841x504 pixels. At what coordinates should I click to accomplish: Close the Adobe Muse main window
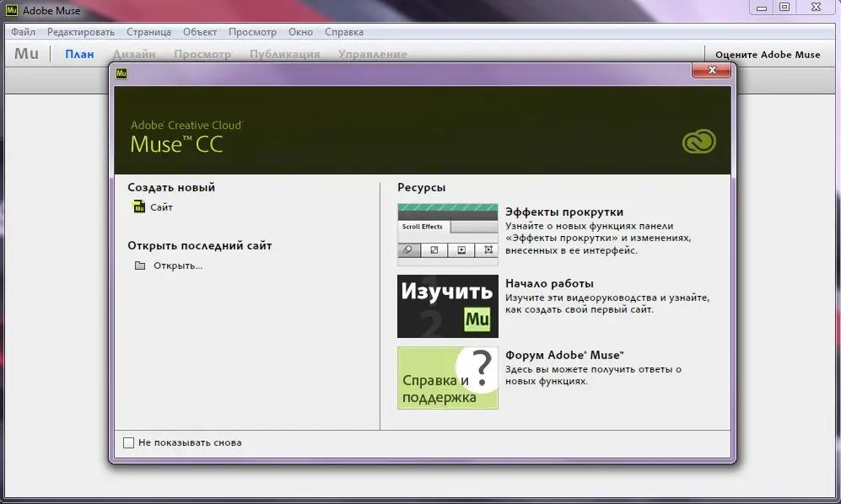click(x=816, y=8)
